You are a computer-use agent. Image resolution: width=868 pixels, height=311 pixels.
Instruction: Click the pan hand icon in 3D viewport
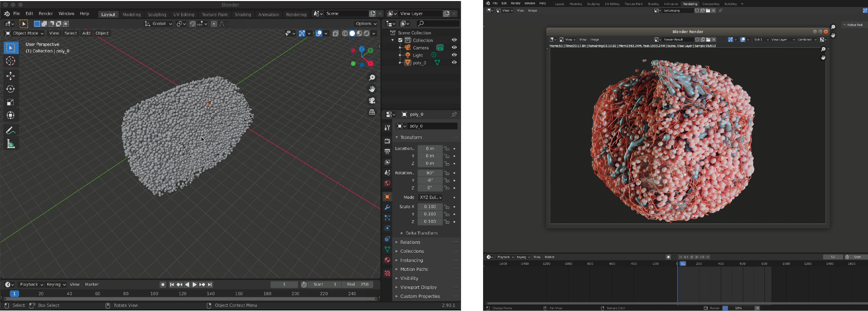tap(372, 89)
